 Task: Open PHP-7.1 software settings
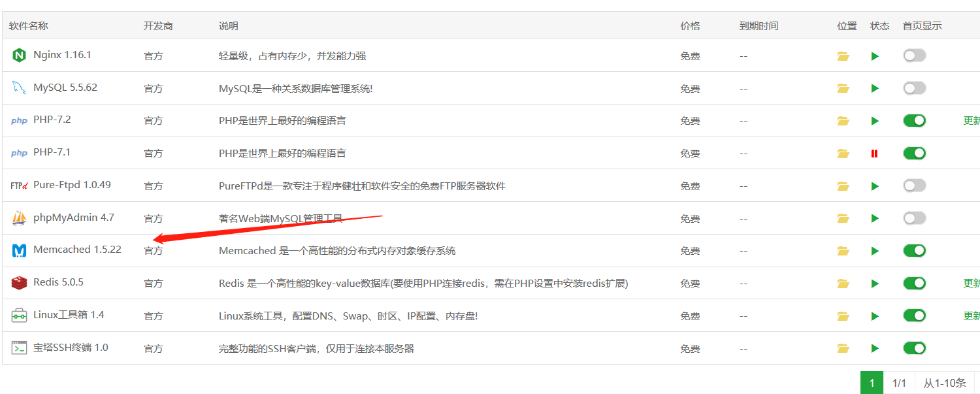coord(52,152)
